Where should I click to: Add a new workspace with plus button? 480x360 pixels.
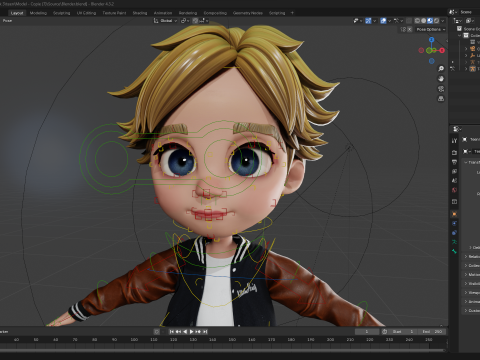tap(292, 13)
